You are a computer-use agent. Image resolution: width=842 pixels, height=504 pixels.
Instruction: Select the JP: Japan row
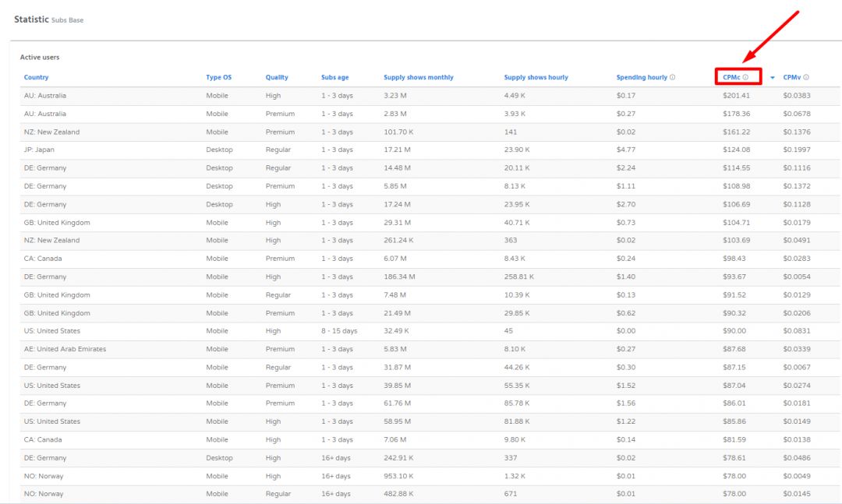coord(39,150)
